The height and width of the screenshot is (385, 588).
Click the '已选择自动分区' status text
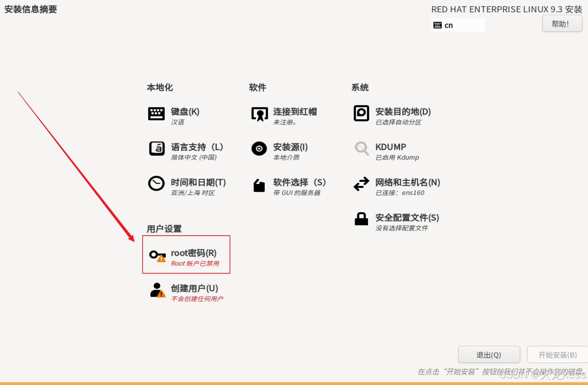(398, 122)
